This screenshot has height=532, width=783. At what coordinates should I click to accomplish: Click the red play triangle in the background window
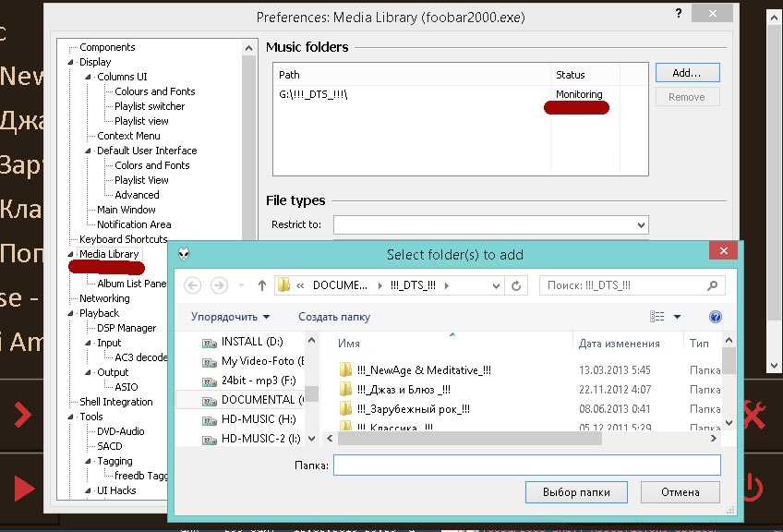click(24, 488)
